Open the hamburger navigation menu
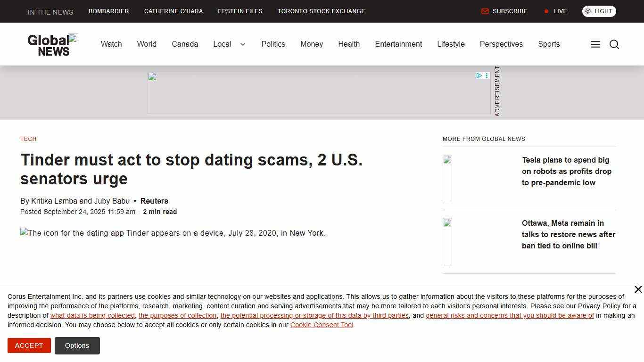 tap(595, 44)
